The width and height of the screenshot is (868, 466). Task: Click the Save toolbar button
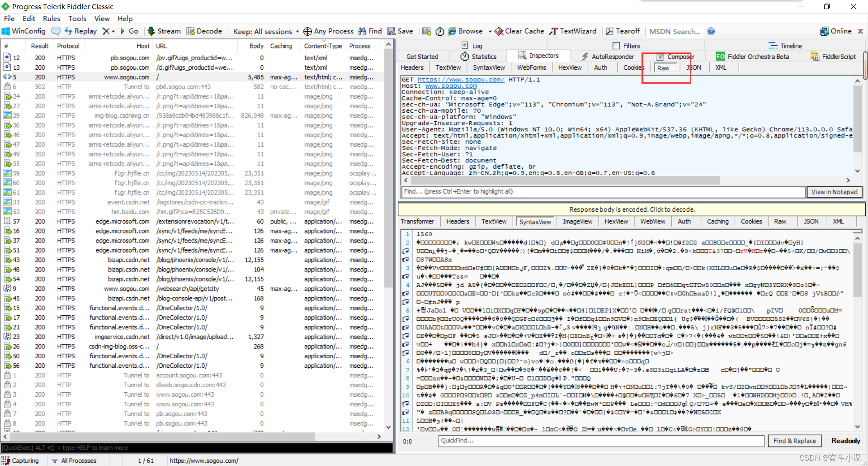(x=400, y=31)
